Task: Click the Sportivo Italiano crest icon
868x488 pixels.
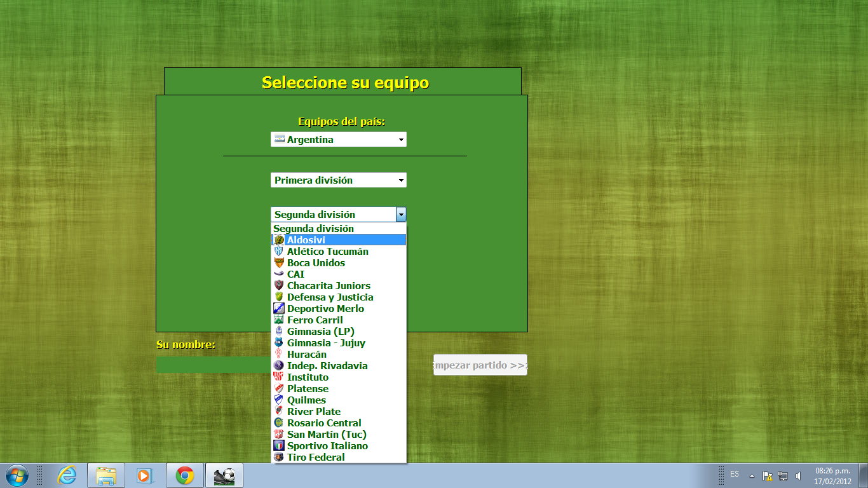Action: click(x=278, y=446)
